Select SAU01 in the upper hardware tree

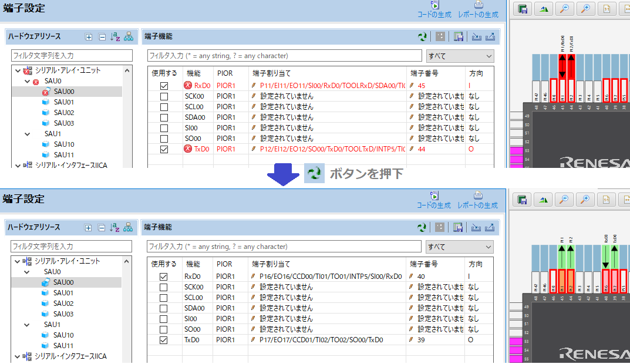point(63,102)
